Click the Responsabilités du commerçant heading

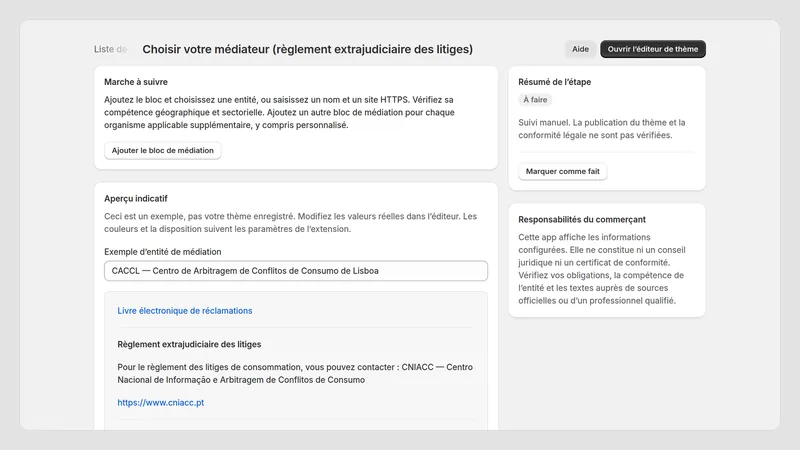click(x=582, y=219)
